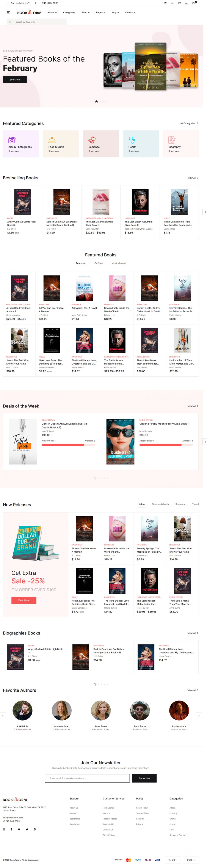This screenshot has height=868, width=207.
Task: Open the user account icon
Action: point(187,3)
